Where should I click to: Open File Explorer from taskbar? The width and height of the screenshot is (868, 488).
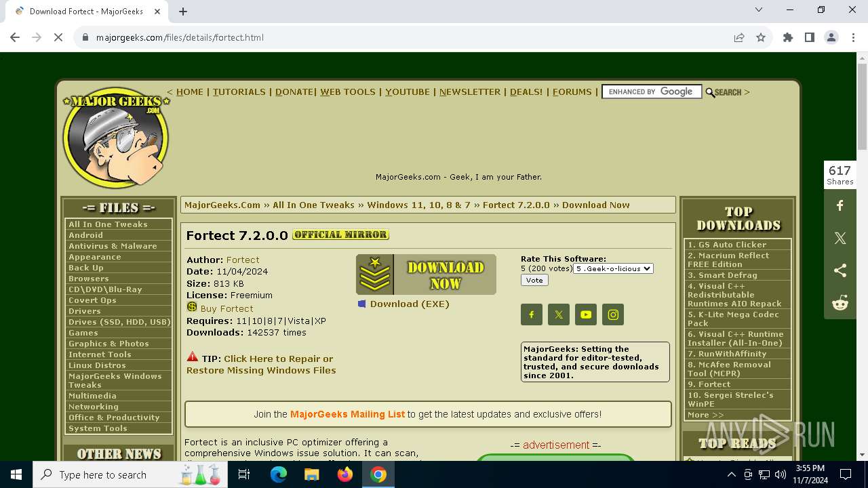[312, 474]
